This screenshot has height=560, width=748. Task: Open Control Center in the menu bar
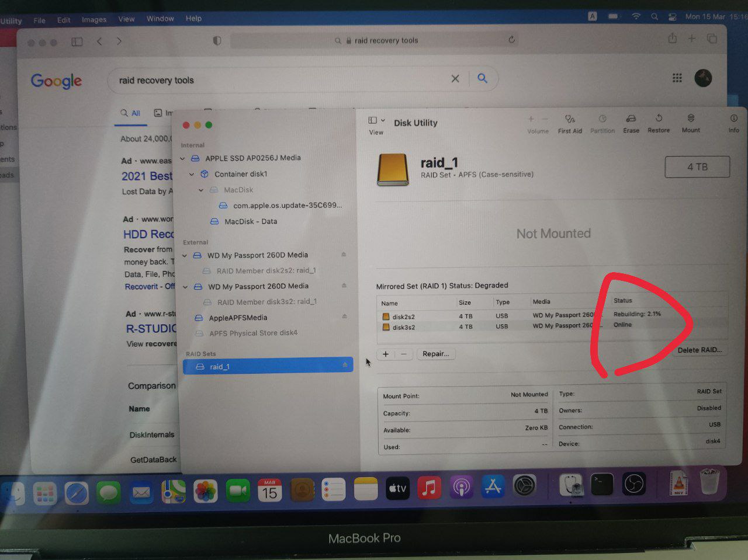click(x=672, y=17)
